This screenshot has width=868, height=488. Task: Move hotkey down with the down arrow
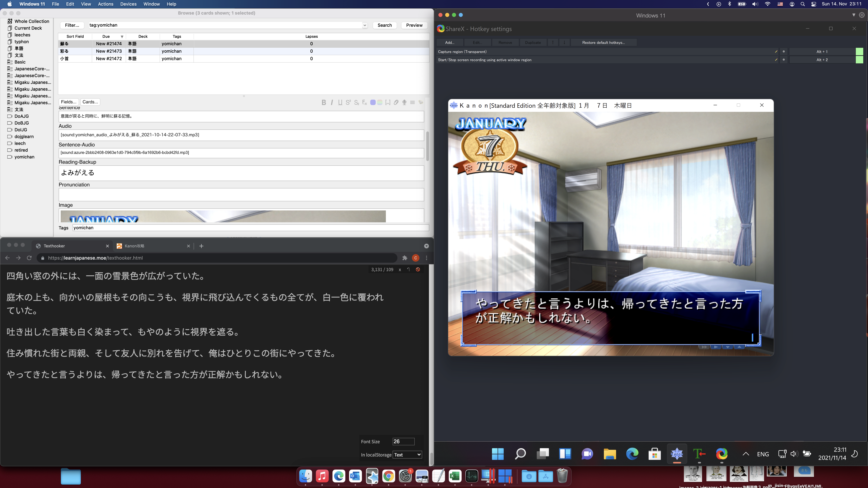coord(564,42)
